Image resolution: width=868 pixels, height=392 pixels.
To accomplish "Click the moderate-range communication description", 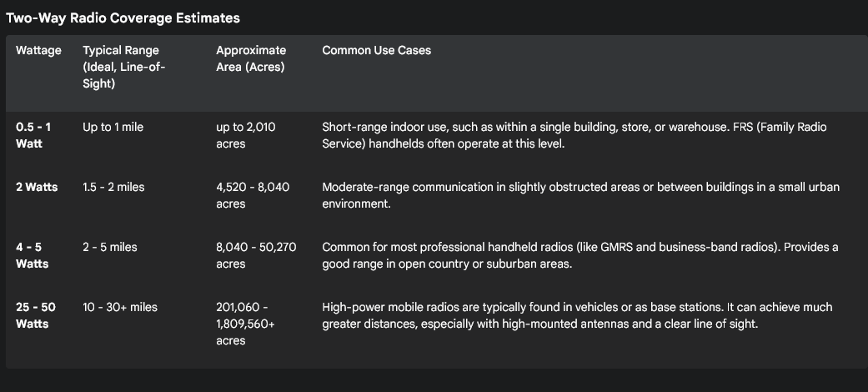I will 580,195.
